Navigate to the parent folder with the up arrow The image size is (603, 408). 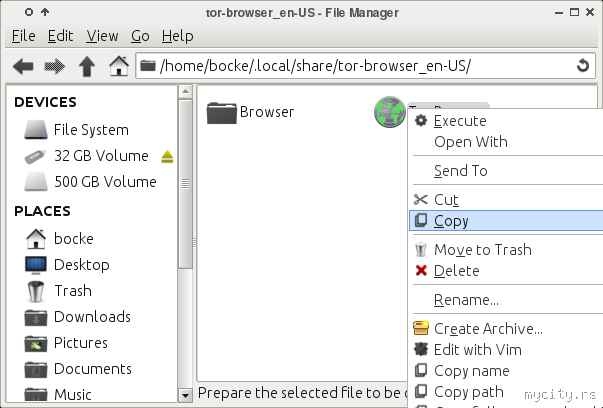click(87, 67)
